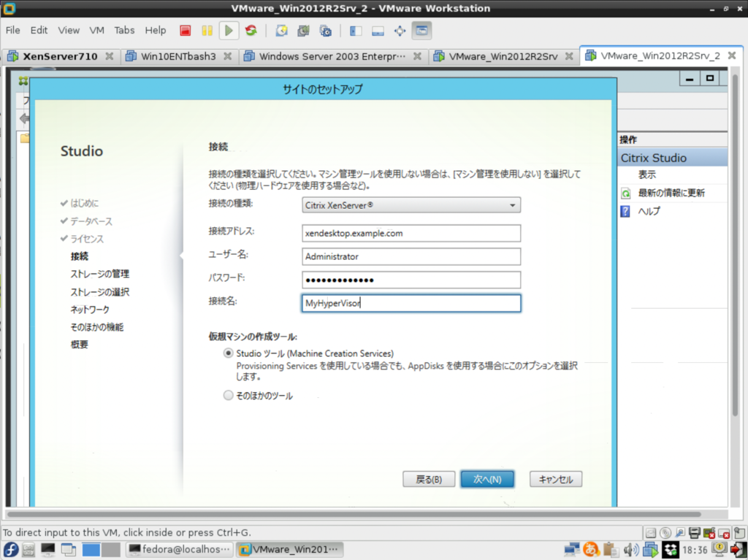Click the logout icon in the panel
The image size is (748, 560).
pos(739,550)
